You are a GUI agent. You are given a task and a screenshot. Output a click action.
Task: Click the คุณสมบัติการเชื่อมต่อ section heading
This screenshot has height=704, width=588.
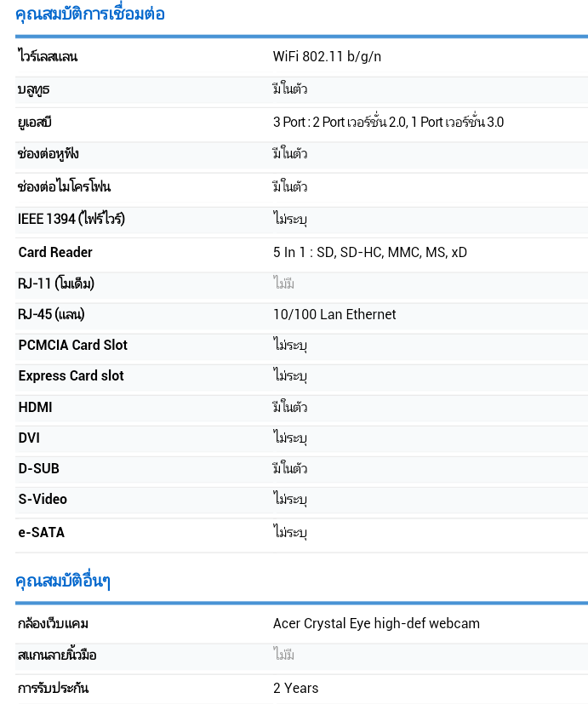click(x=89, y=14)
